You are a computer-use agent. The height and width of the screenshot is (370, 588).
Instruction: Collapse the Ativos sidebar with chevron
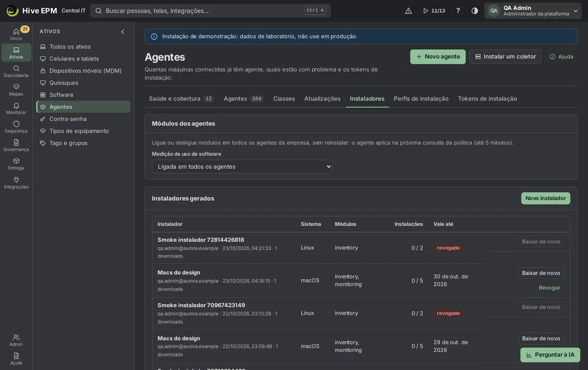coord(123,32)
